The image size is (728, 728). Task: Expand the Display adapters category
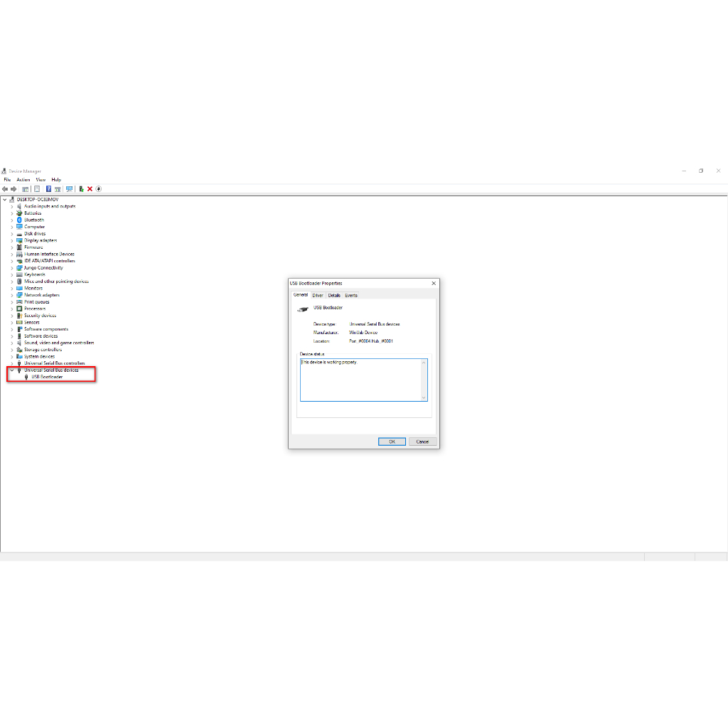(x=11, y=240)
